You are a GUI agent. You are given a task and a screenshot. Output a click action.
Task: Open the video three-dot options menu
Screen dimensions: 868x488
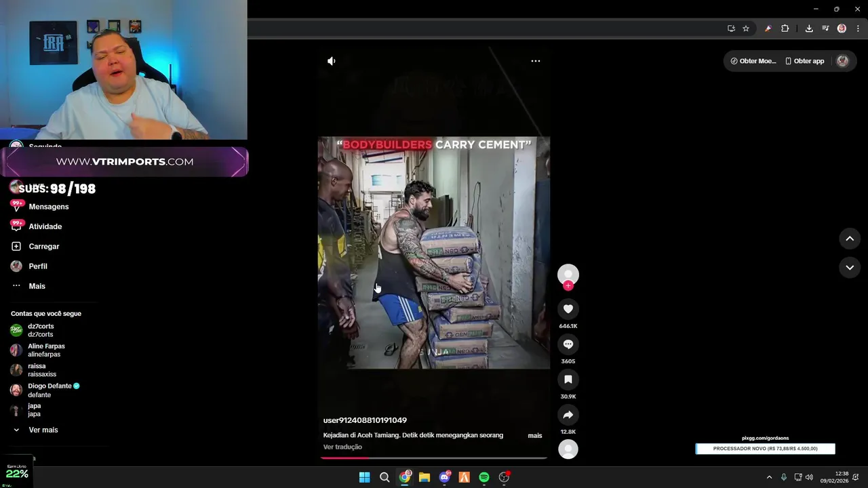(536, 61)
